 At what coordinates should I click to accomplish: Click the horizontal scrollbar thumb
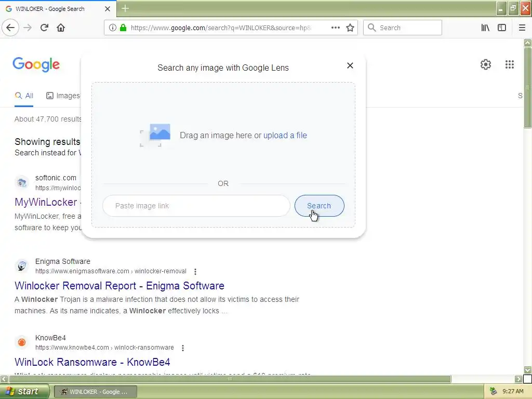pyautogui.click(x=230, y=379)
